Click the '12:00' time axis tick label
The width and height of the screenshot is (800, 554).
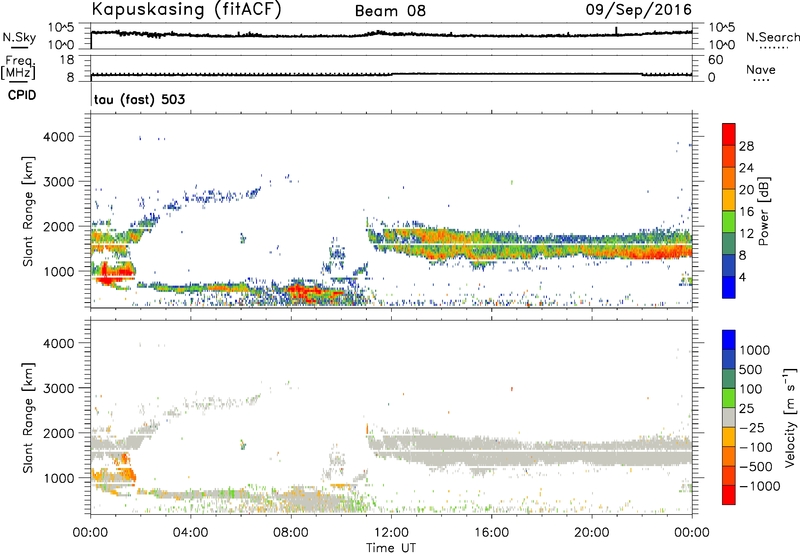(391, 533)
